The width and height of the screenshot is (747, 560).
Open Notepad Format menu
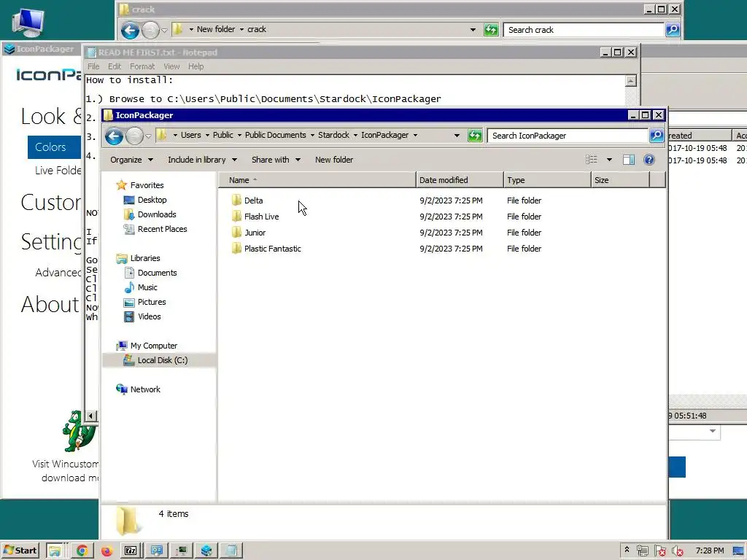pos(142,66)
